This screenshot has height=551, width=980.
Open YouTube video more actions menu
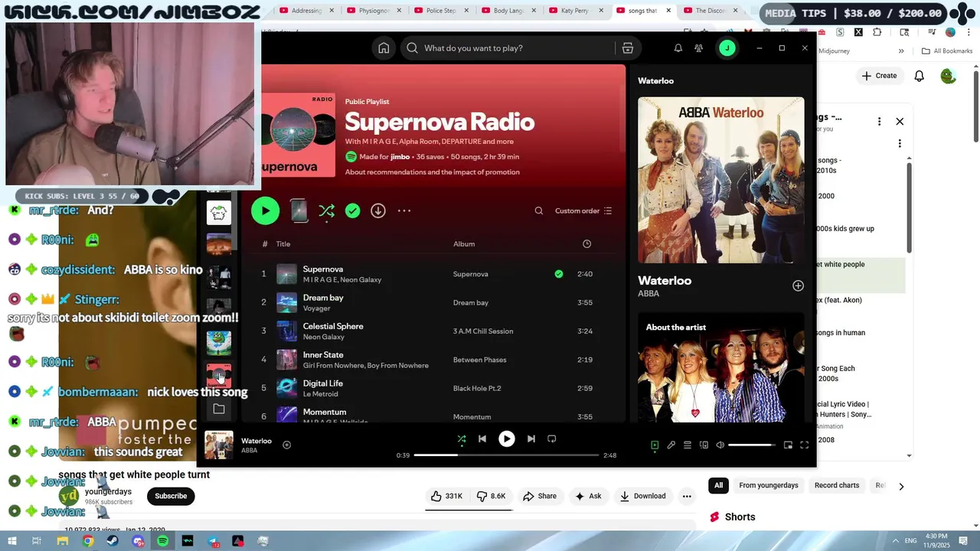687,497
